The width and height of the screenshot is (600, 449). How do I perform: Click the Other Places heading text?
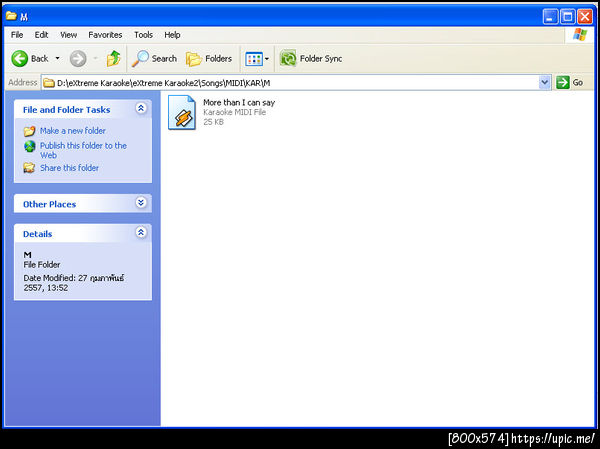click(x=49, y=204)
